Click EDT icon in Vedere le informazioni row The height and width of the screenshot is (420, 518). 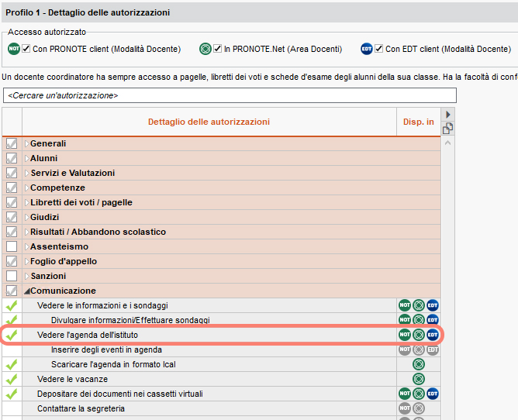pyautogui.click(x=433, y=305)
